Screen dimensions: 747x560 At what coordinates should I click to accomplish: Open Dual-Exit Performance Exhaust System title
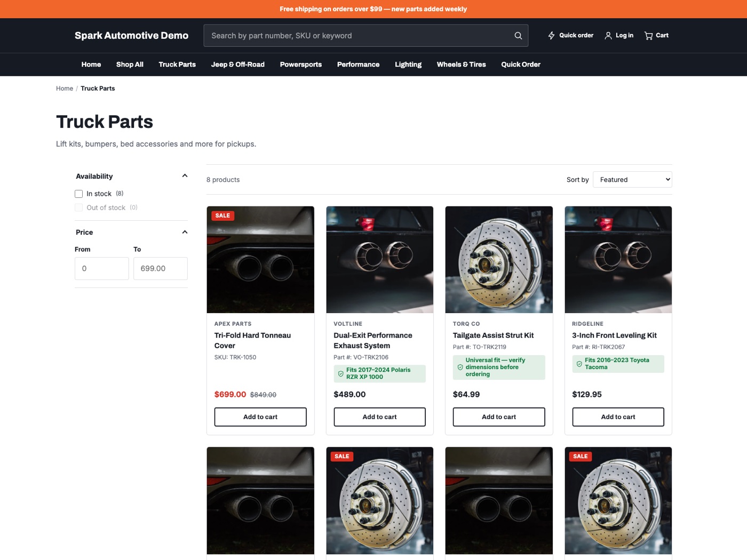[373, 340]
